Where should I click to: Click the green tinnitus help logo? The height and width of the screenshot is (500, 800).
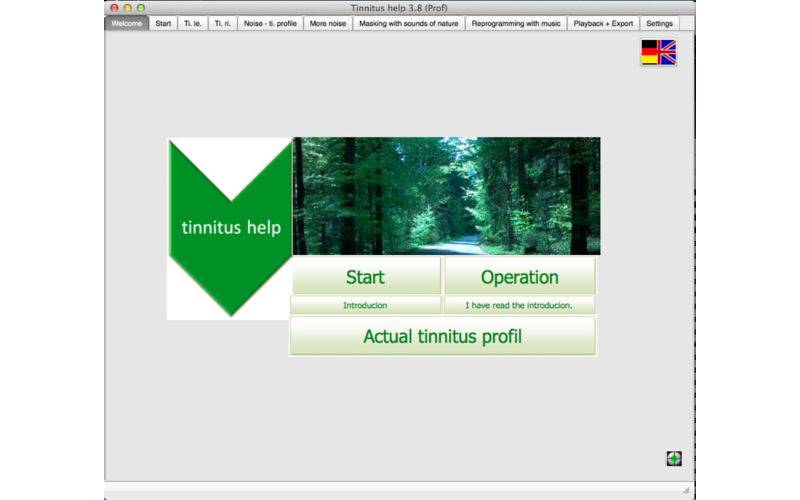(230, 228)
